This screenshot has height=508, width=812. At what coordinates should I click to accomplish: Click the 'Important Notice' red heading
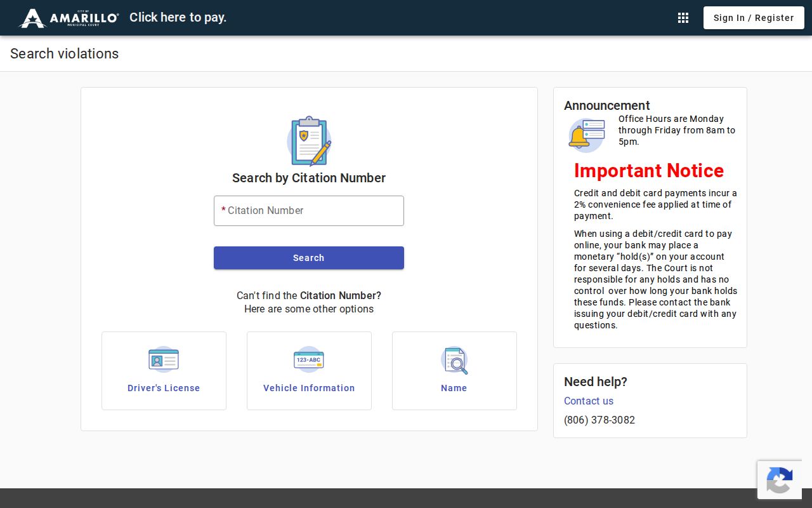pyautogui.click(x=649, y=170)
